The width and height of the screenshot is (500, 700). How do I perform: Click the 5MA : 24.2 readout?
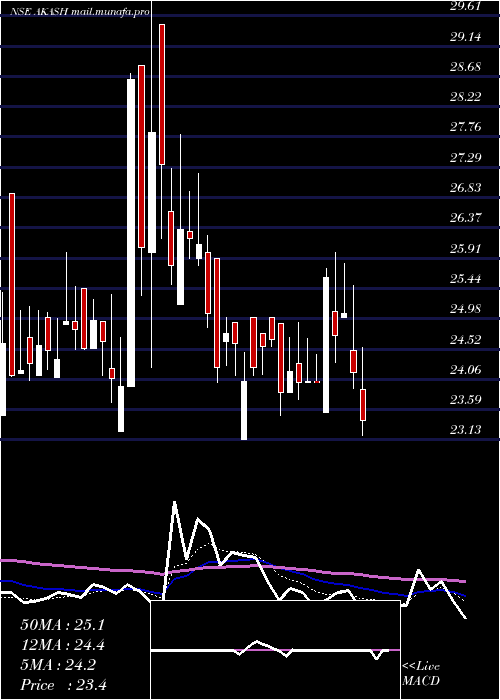click(58, 665)
